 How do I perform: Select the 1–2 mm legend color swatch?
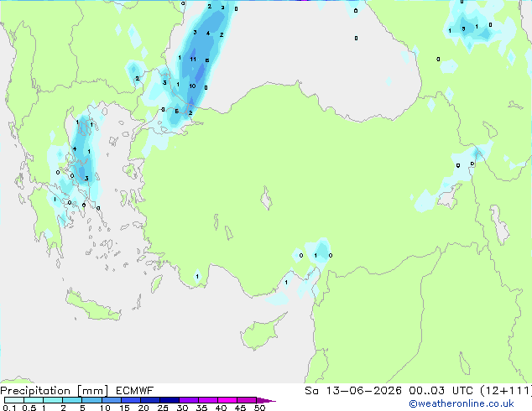tap(53, 400)
